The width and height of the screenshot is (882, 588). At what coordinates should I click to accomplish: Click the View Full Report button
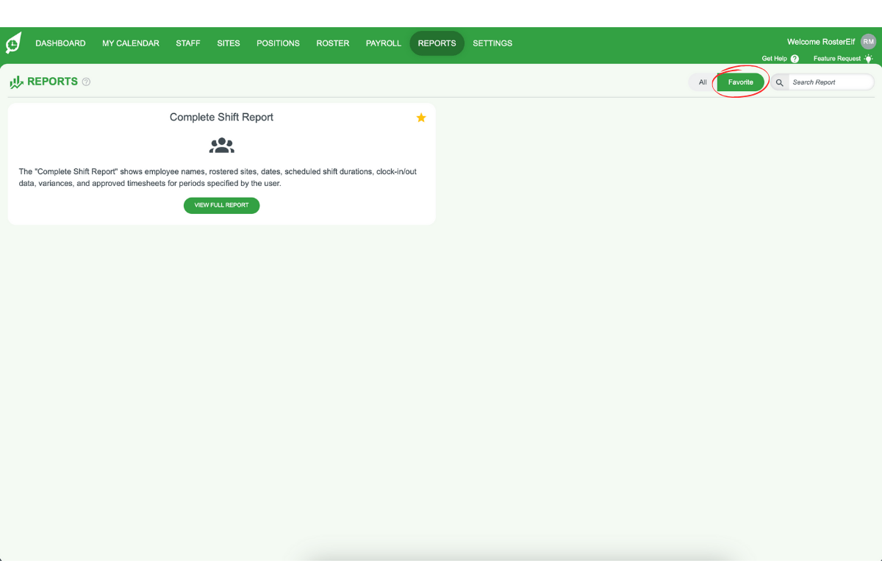(x=221, y=205)
